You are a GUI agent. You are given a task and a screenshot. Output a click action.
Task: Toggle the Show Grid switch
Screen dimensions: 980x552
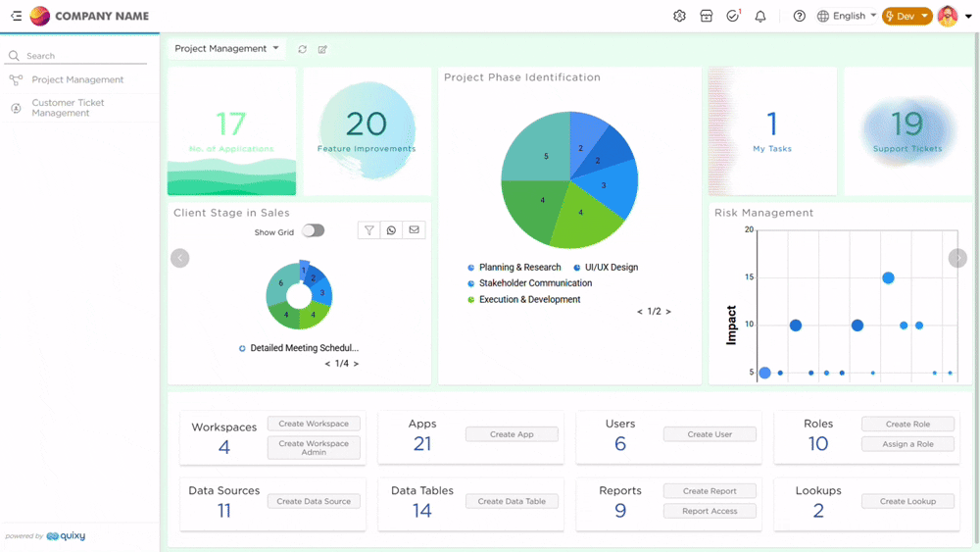coord(313,231)
